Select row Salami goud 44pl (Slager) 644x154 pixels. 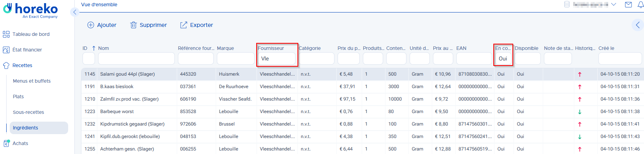click(x=362, y=74)
